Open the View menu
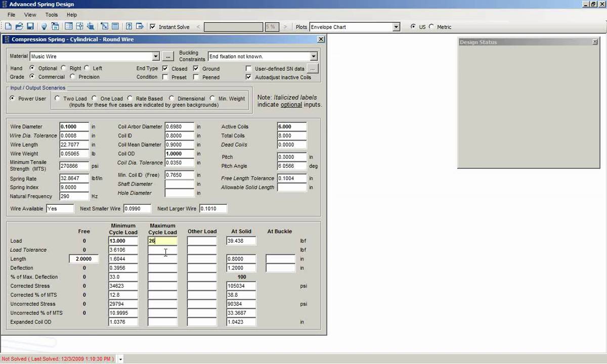607x364 pixels. (x=30, y=15)
